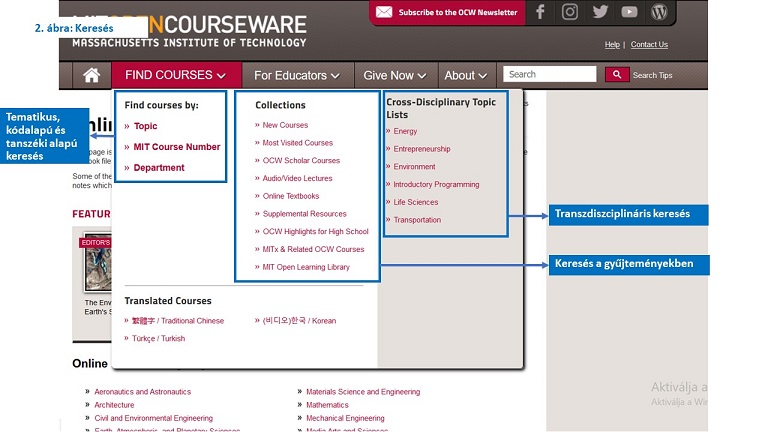Open Aeronautics and Astronautics department
This screenshot has height=432, width=768.
[x=143, y=392]
